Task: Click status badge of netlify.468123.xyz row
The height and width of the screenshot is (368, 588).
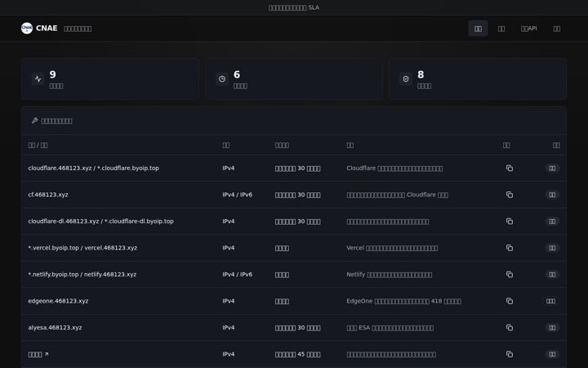Action: click(552, 275)
